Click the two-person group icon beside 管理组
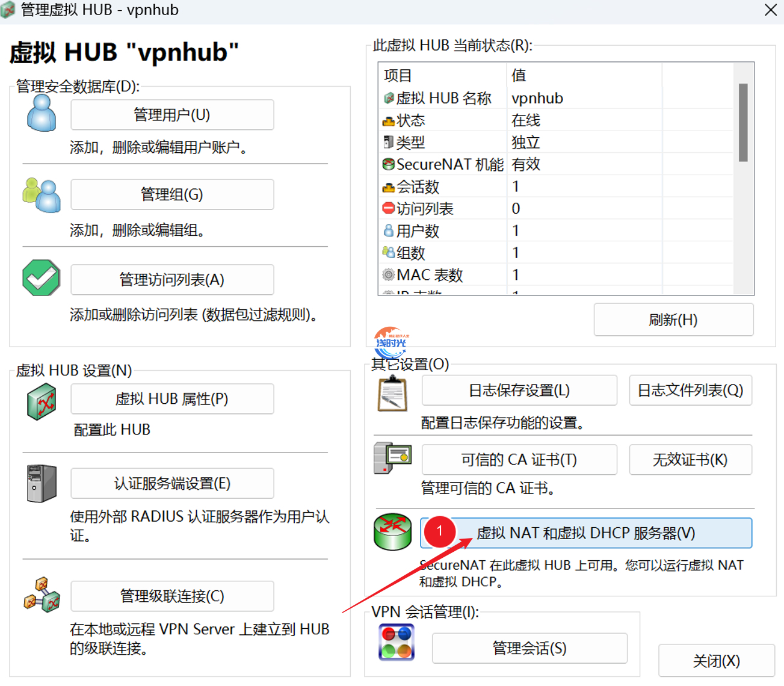This screenshot has width=784, height=686. point(42,195)
